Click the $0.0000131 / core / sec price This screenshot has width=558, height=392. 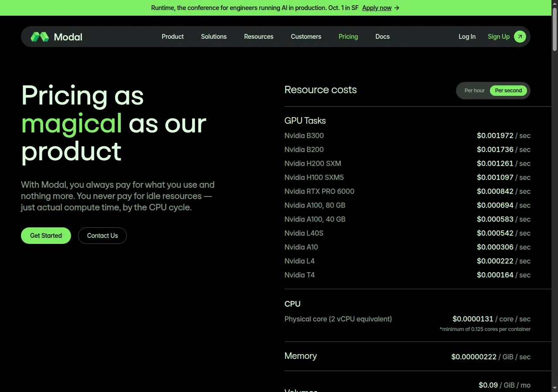[x=491, y=319]
